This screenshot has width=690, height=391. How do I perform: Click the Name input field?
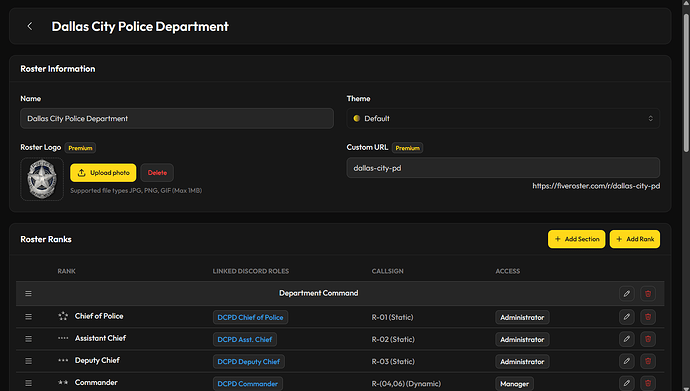(177, 118)
